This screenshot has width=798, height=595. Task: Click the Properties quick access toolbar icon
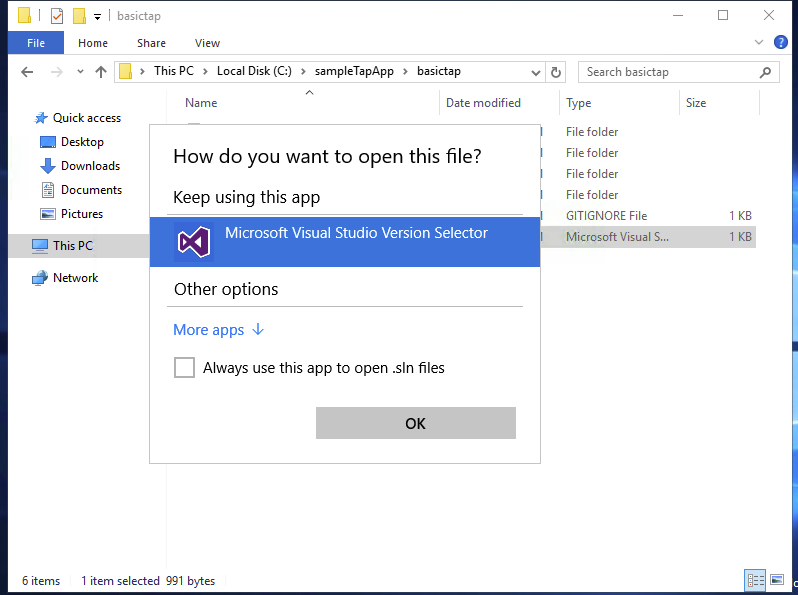coord(57,16)
